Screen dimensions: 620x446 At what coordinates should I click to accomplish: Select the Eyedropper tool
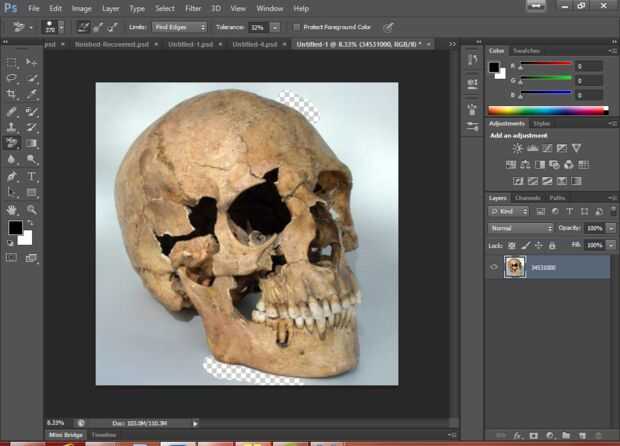[x=31, y=94]
